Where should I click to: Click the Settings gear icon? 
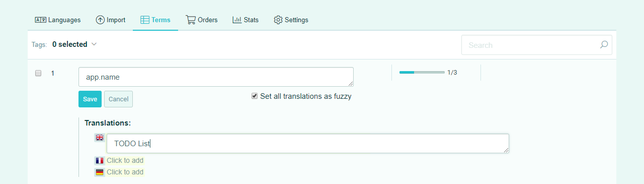[x=278, y=20]
